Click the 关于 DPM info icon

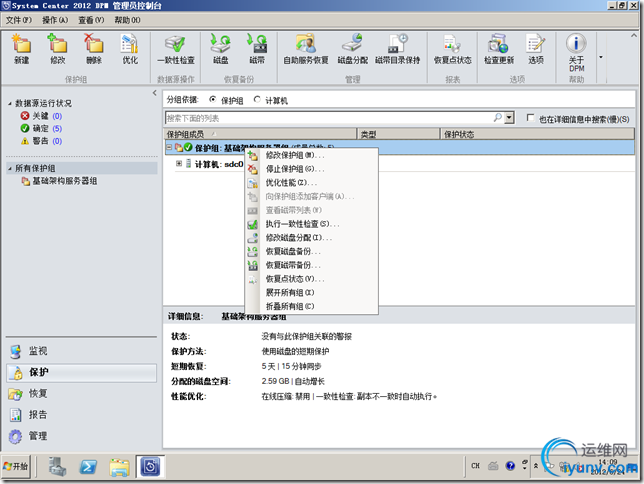click(576, 52)
